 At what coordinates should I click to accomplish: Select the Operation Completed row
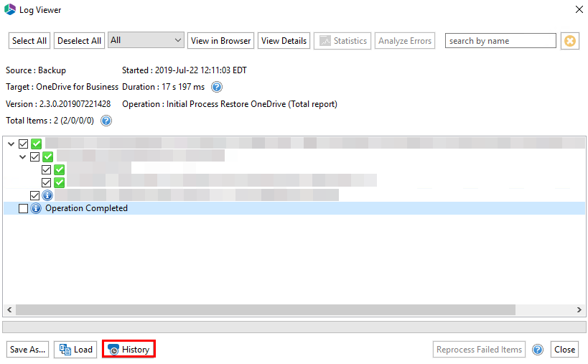[x=294, y=208]
